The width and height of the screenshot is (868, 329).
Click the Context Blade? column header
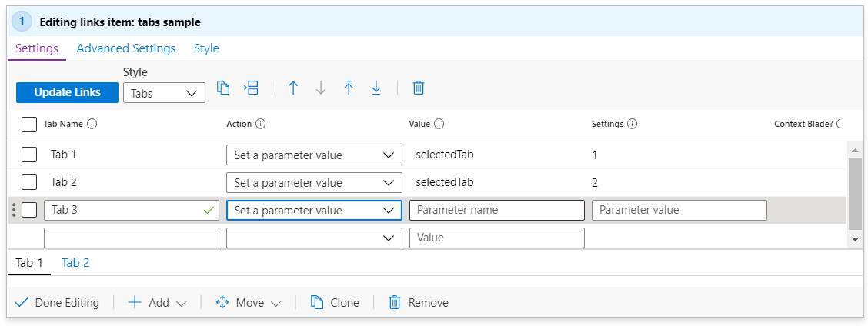click(803, 125)
